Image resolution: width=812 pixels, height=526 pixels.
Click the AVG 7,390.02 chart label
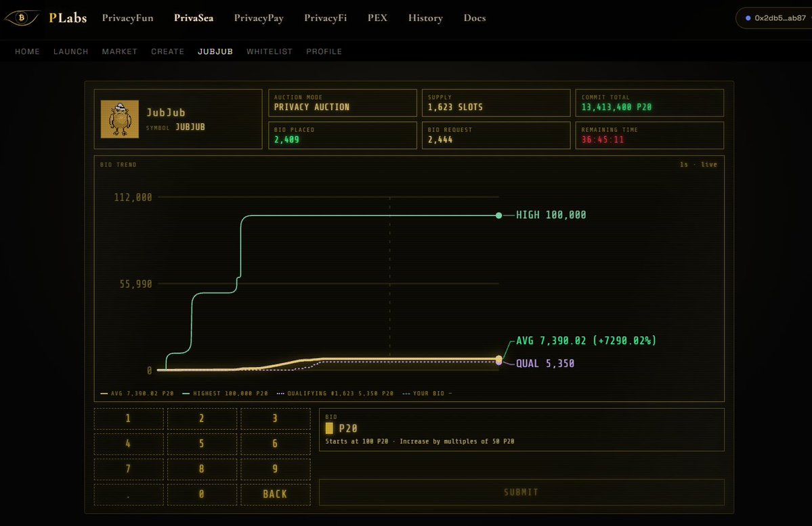[586, 341]
